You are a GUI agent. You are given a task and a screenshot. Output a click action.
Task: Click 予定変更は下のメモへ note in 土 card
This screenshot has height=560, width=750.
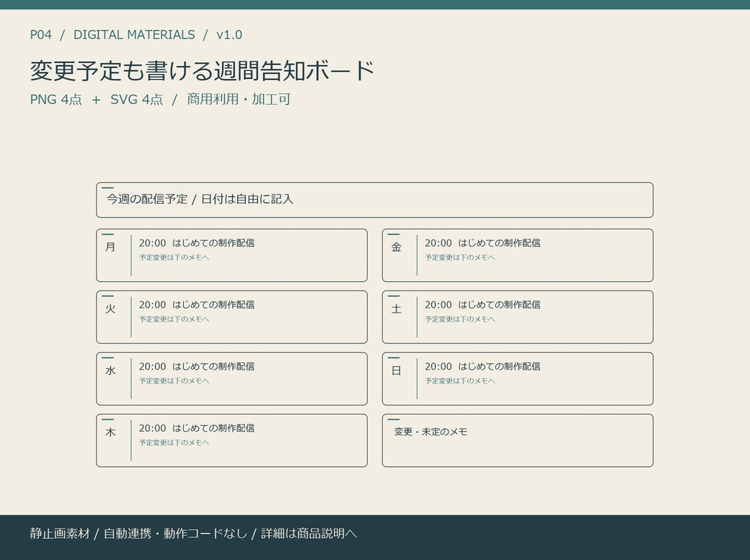click(460, 319)
